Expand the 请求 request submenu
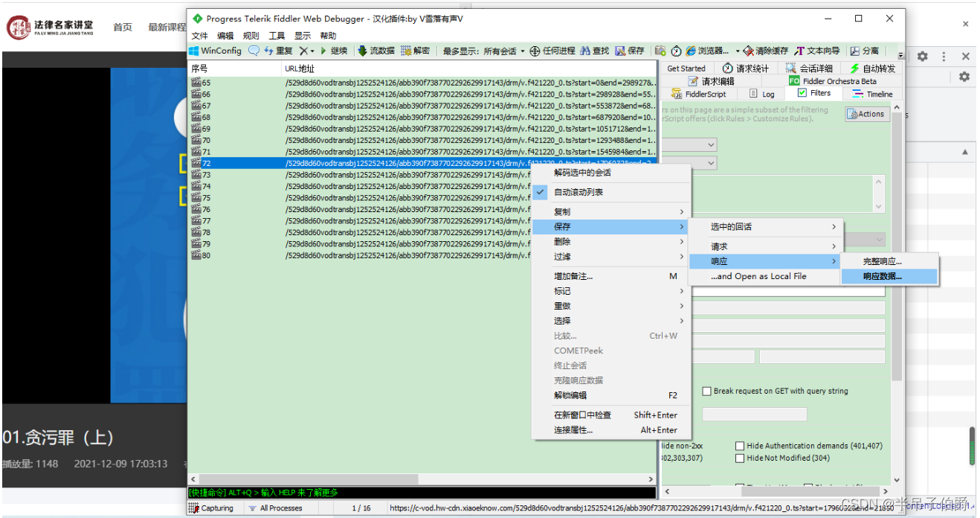This screenshot has height=518, width=980. pyautogui.click(x=765, y=246)
